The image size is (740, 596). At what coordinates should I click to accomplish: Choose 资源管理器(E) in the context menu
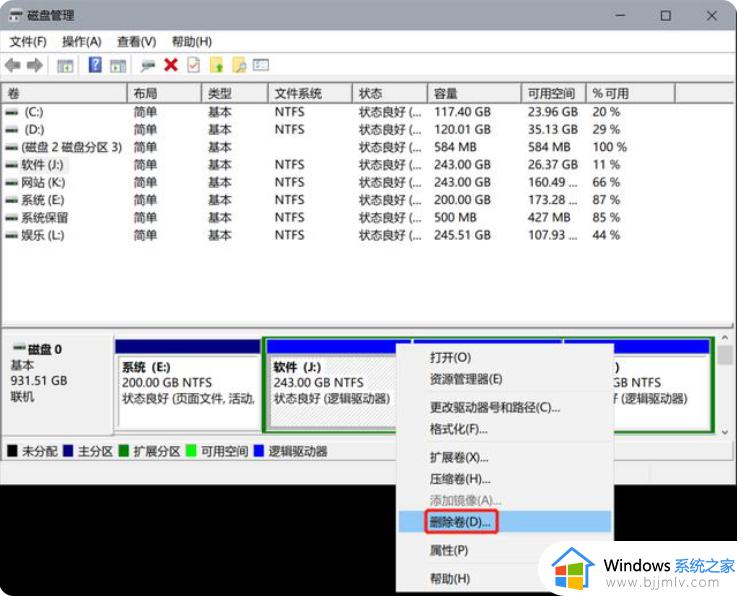pyautogui.click(x=505, y=379)
